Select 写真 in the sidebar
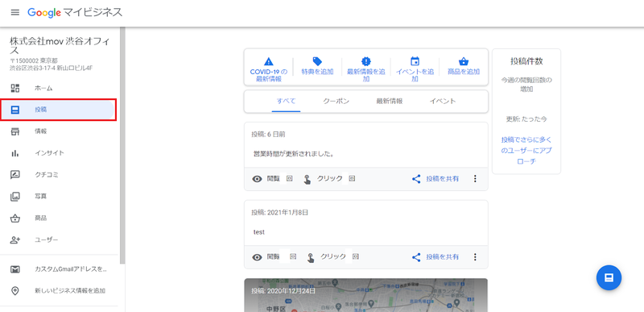 [x=41, y=197]
